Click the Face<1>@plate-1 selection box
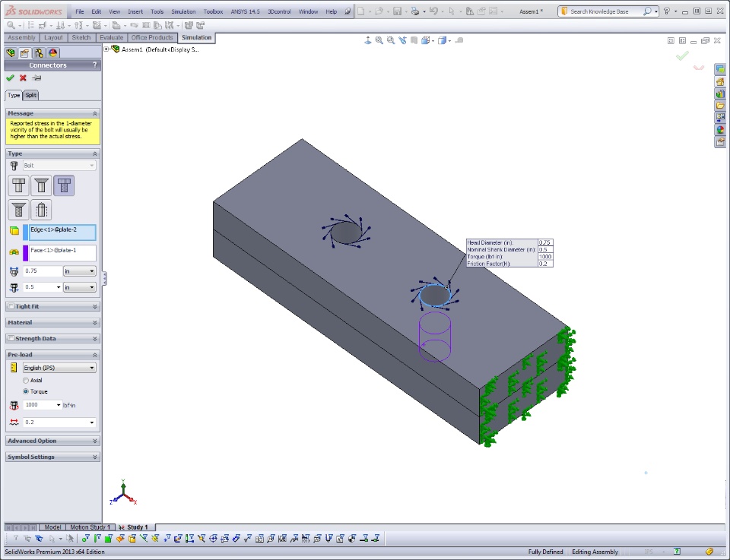The image size is (730, 560). [x=62, y=253]
